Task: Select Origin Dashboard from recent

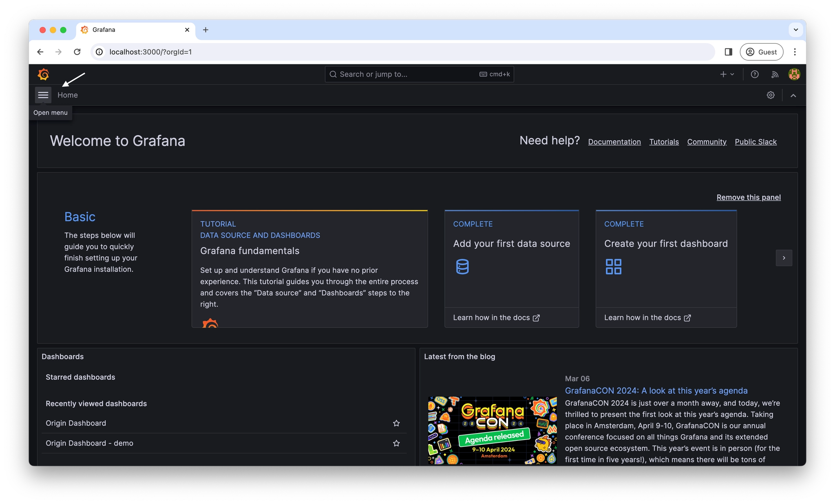Action: click(x=76, y=423)
